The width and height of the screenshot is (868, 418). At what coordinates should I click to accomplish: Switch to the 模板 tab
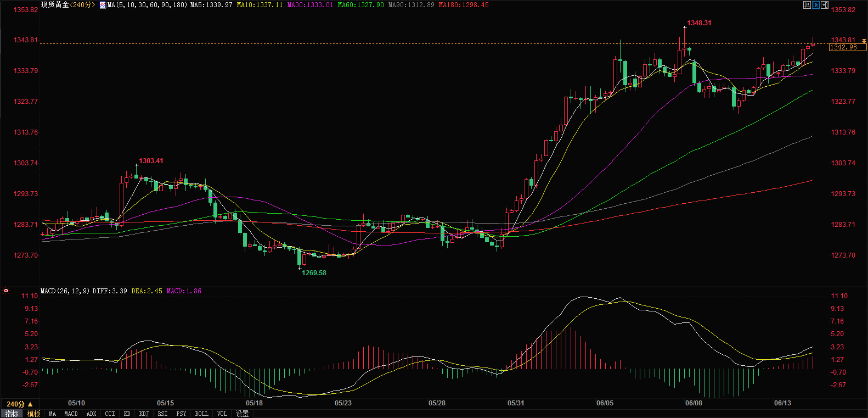(x=34, y=414)
